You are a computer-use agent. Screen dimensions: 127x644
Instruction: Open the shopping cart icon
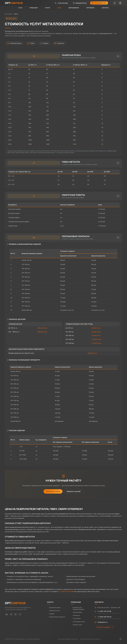[120, 3]
